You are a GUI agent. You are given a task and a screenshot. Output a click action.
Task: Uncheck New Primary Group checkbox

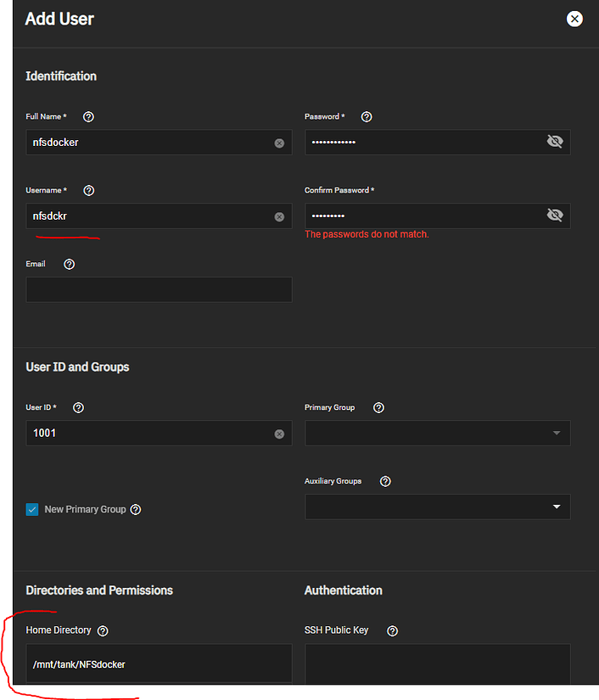[32, 510]
